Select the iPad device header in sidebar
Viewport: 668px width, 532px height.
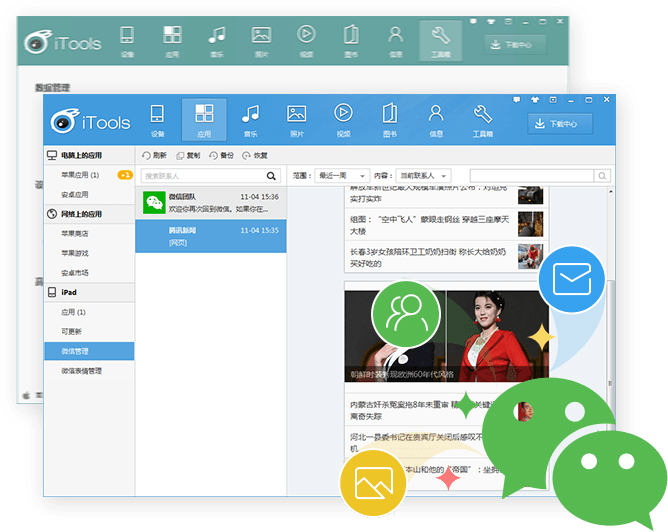tap(89, 293)
